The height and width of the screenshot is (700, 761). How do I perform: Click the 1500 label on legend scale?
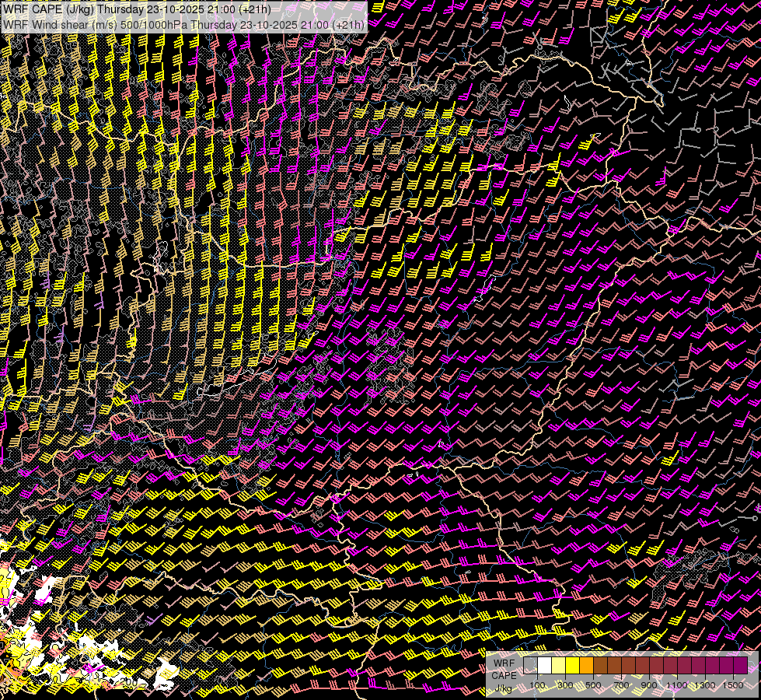point(733,684)
